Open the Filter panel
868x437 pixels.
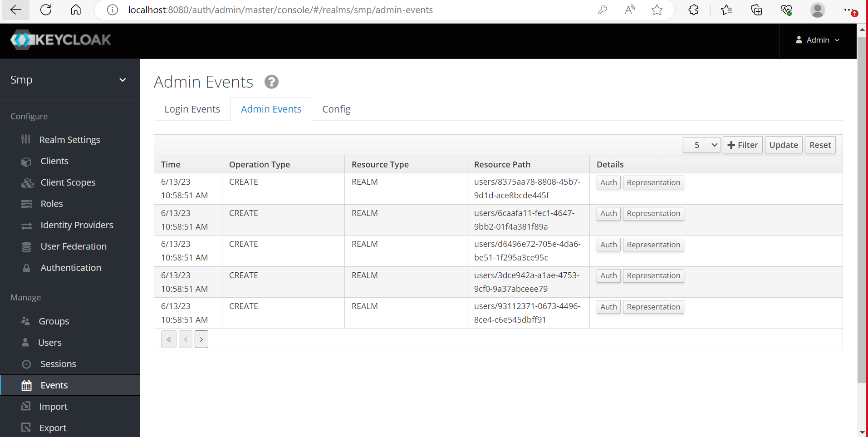[x=742, y=144]
